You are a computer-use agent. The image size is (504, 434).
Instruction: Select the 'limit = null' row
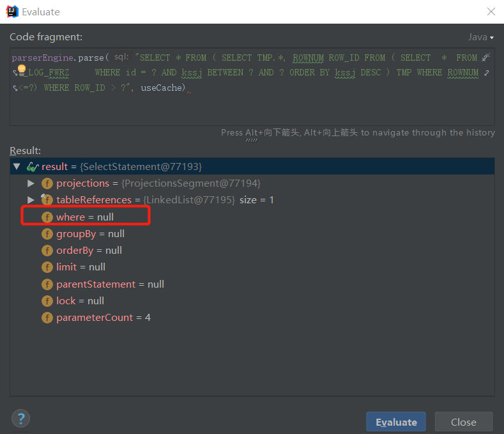(252, 267)
